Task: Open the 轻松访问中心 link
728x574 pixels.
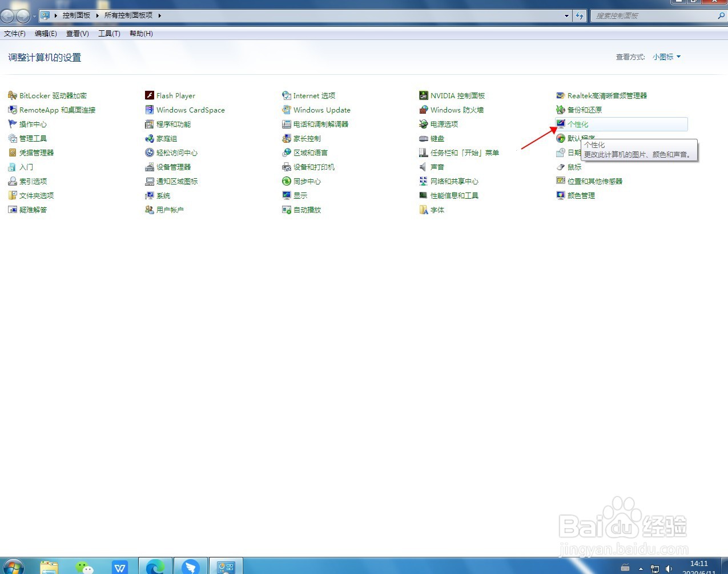Action: click(x=177, y=152)
